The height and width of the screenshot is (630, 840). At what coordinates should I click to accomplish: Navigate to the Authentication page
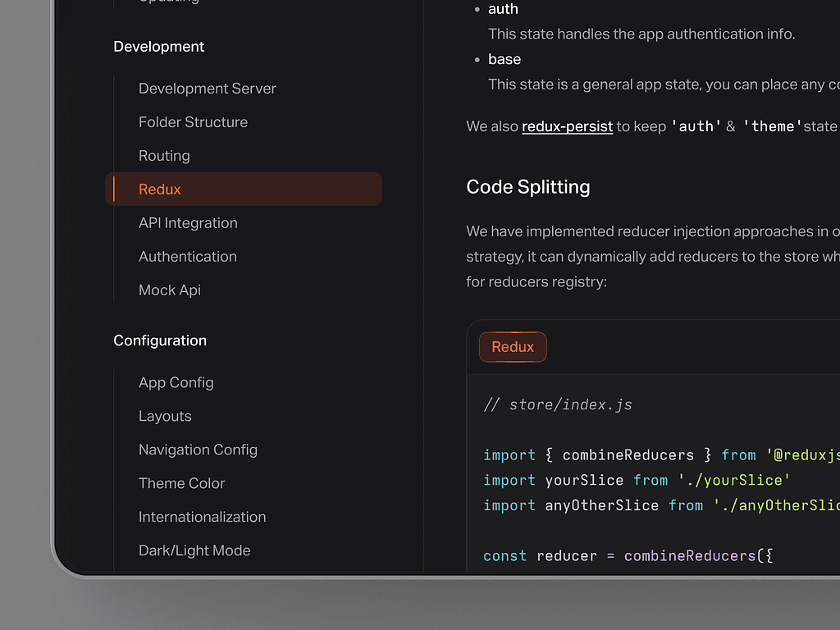187,257
